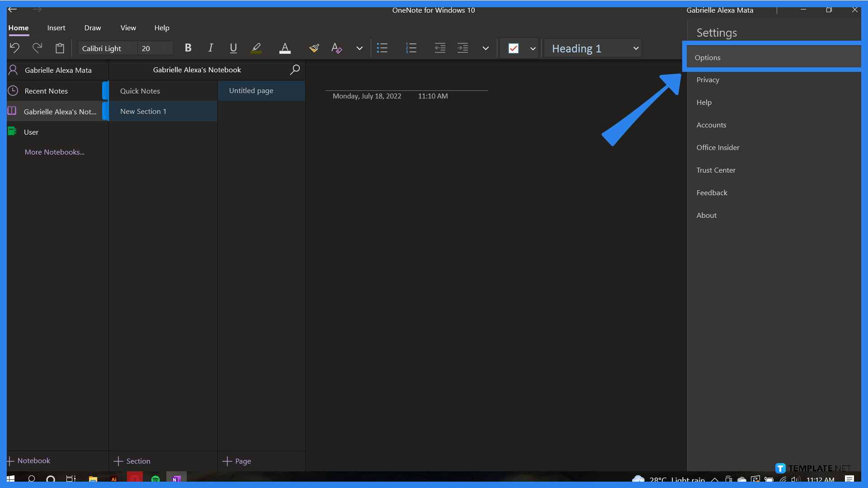Open the tag options dropdown arrow
868x488 pixels.
pyautogui.click(x=533, y=48)
